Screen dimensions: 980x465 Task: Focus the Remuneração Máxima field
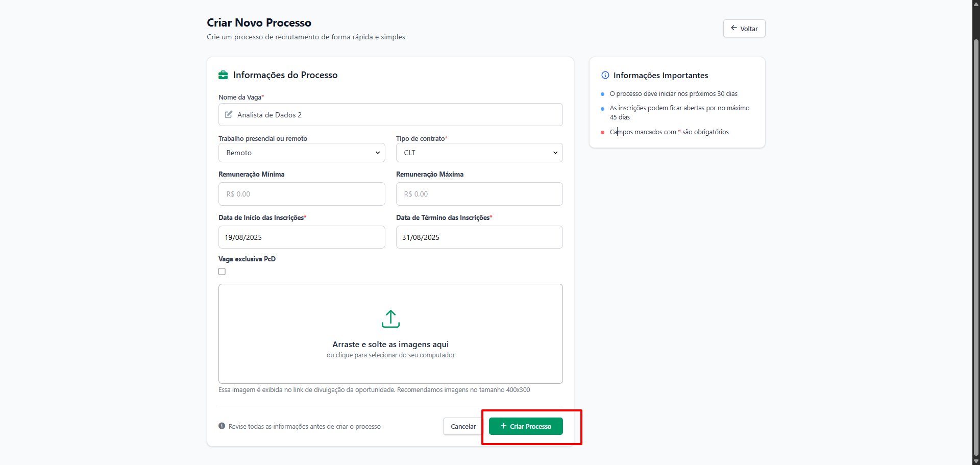479,194
